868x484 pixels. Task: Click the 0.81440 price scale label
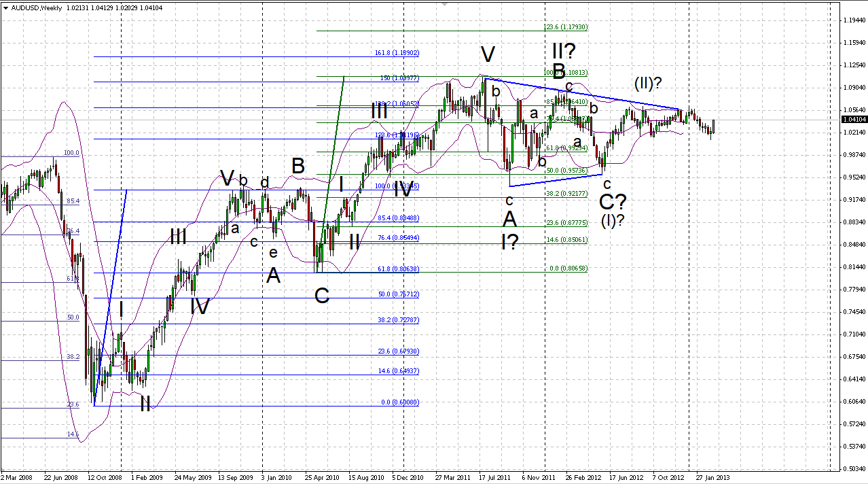point(853,266)
